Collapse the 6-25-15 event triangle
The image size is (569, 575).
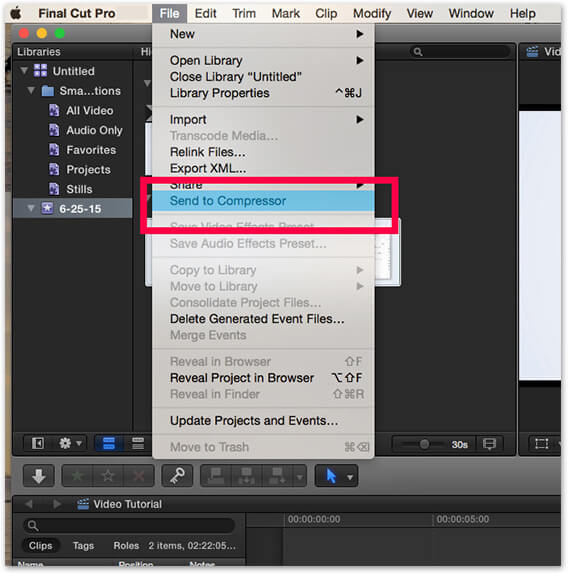pos(31,209)
